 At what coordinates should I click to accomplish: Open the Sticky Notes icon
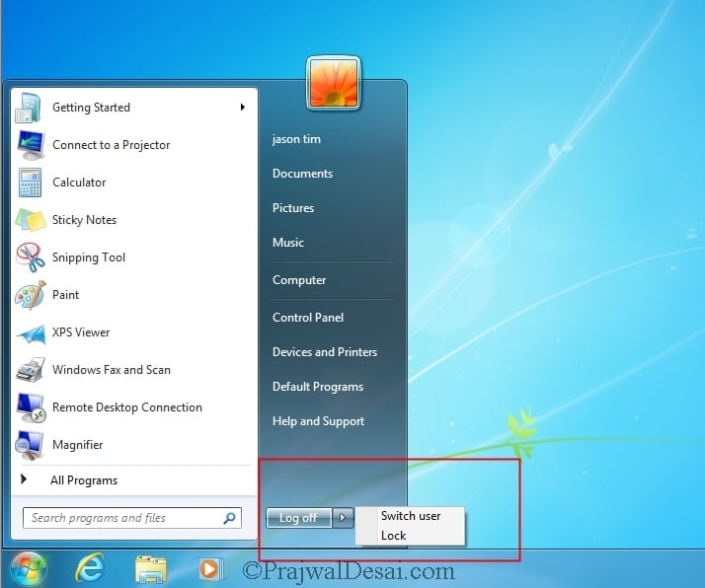pos(31,220)
